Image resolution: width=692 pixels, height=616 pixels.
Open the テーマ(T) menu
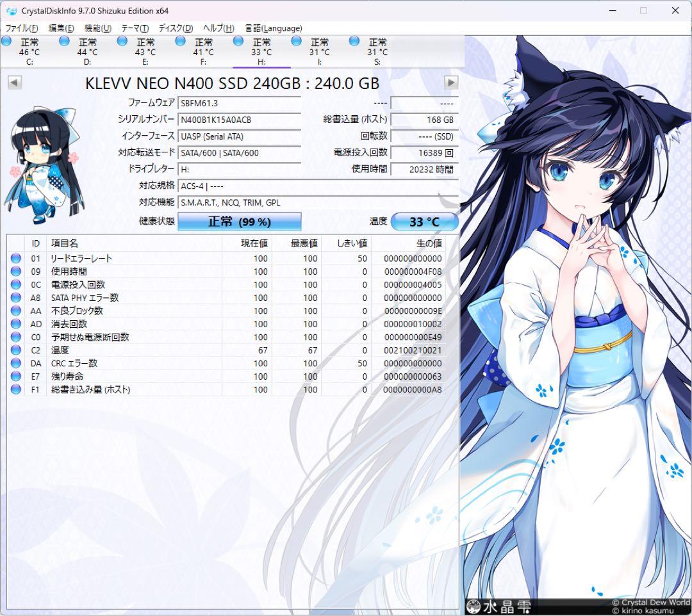(x=135, y=28)
